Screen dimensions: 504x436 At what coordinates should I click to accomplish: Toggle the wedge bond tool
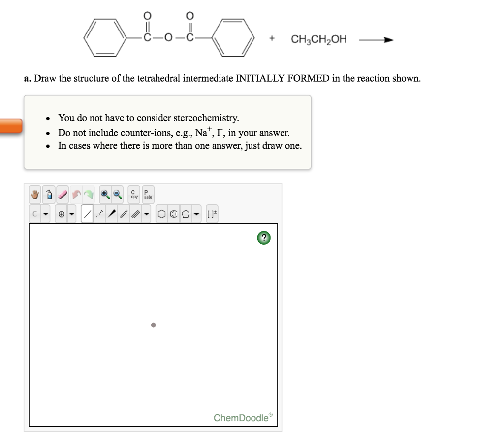tap(112, 213)
